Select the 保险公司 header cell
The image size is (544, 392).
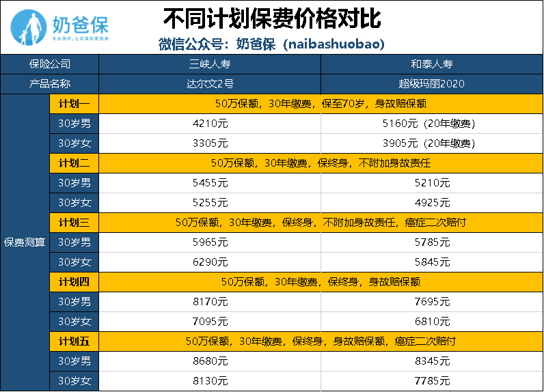(50, 64)
